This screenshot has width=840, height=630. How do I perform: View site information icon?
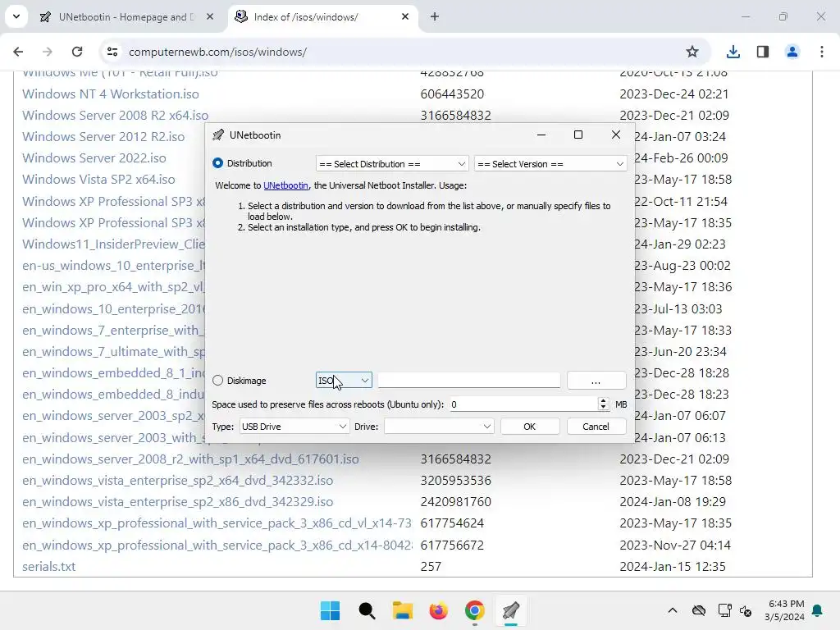click(x=112, y=52)
